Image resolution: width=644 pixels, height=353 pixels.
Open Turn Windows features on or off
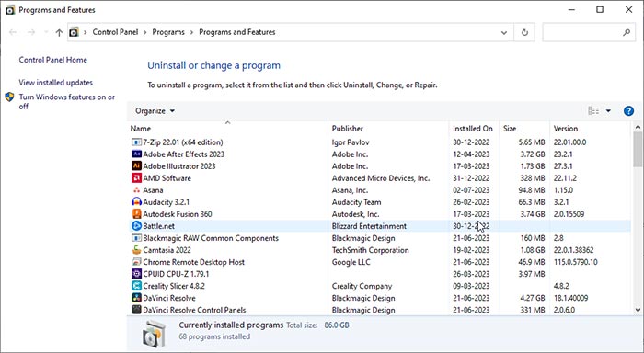(66, 101)
